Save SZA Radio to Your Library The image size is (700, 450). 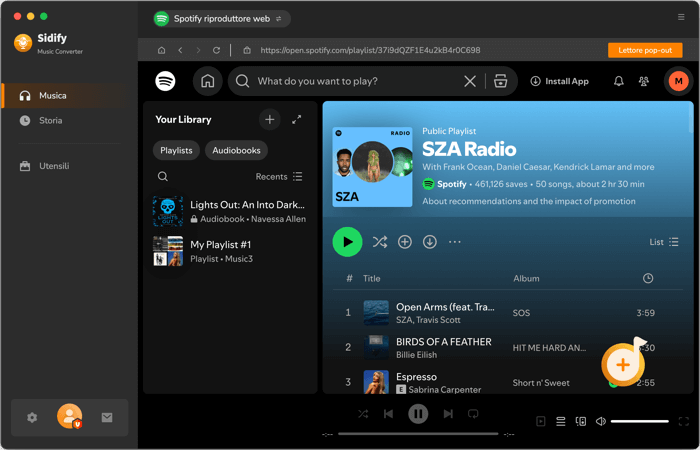[404, 242]
